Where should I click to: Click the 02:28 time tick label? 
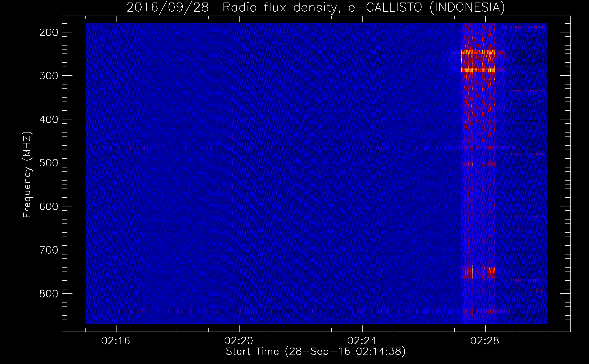[x=485, y=341]
